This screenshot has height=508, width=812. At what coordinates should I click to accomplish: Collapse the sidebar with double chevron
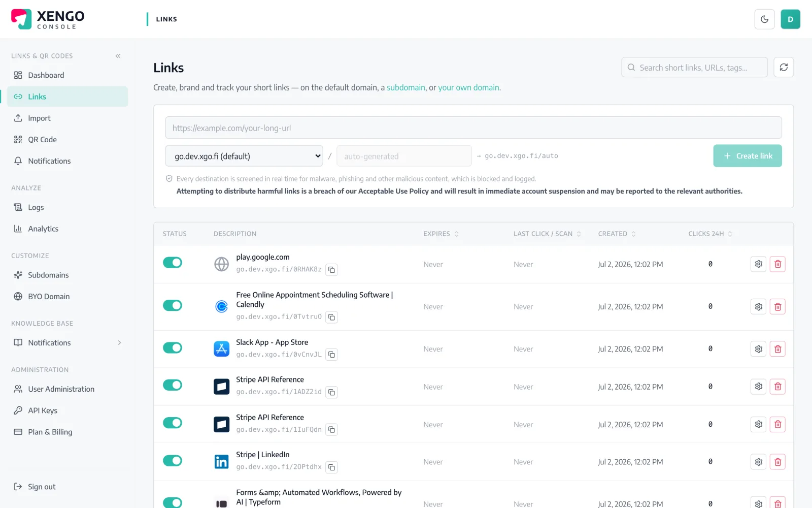118,56
